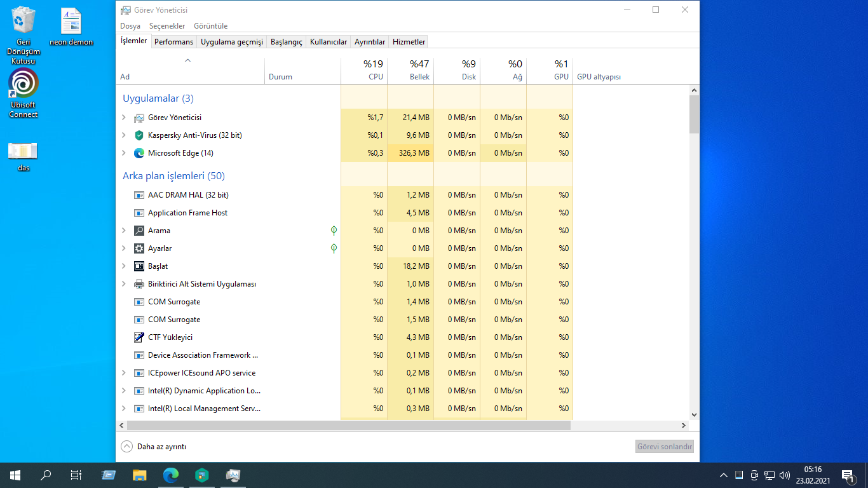Expand the Görev Yöneticisi process group
The image size is (868, 488).
point(124,118)
